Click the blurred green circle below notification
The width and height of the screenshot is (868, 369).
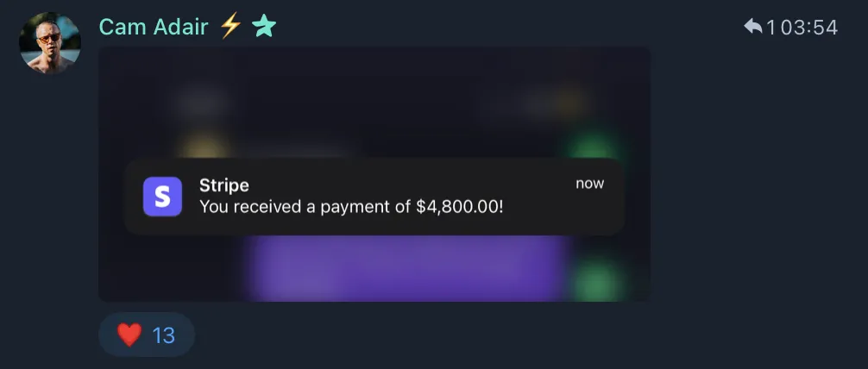[x=597, y=281]
